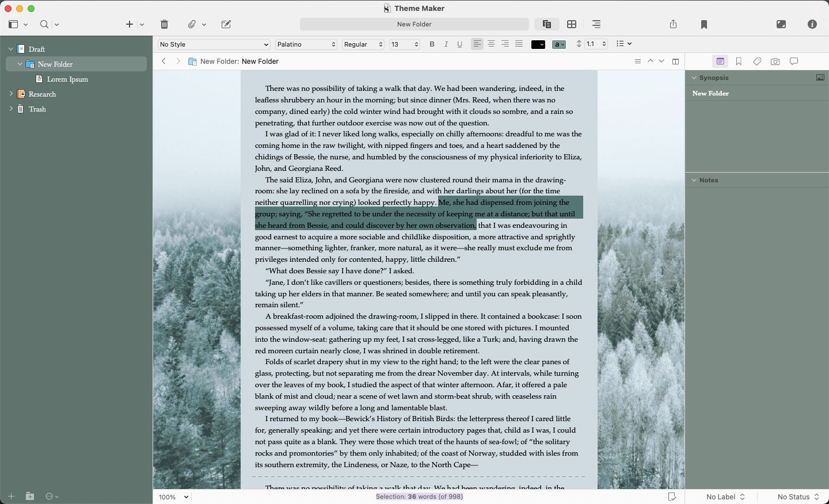Viewport: 829px width, 504px height.
Task: Open the Comments pane in the inspector
Action: point(794,61)
